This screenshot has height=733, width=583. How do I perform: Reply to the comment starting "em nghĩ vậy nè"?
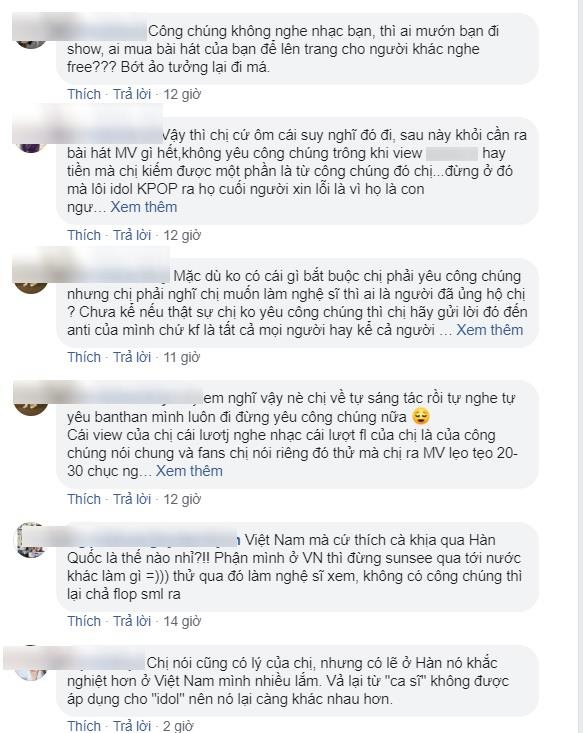(x=132, y=499)
